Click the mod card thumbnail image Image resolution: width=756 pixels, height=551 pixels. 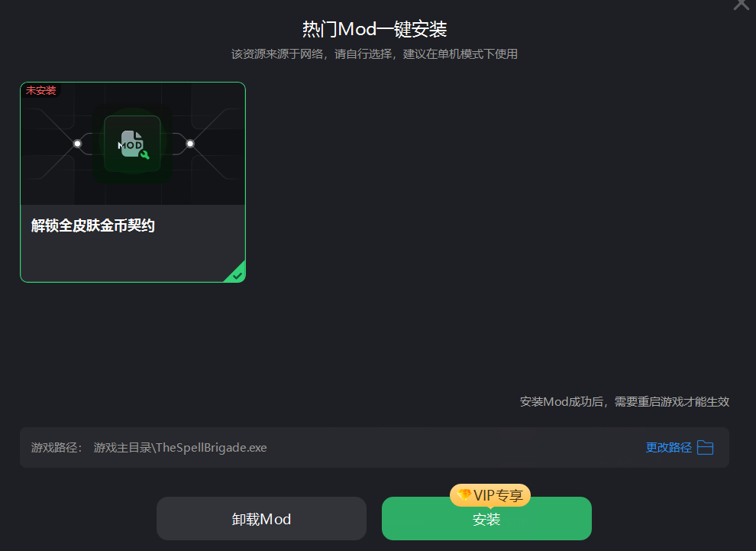[133, 144]
